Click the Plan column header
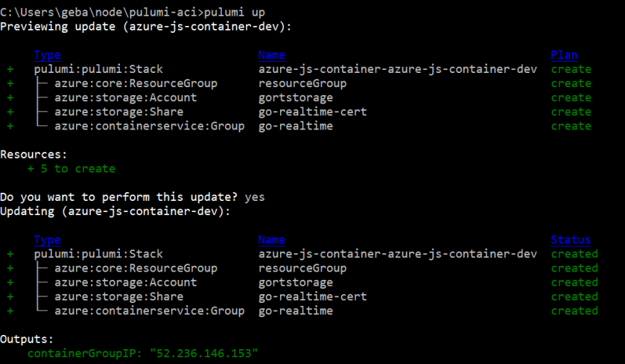The height and width of the screenshot is (364, 625). (563, 55)
